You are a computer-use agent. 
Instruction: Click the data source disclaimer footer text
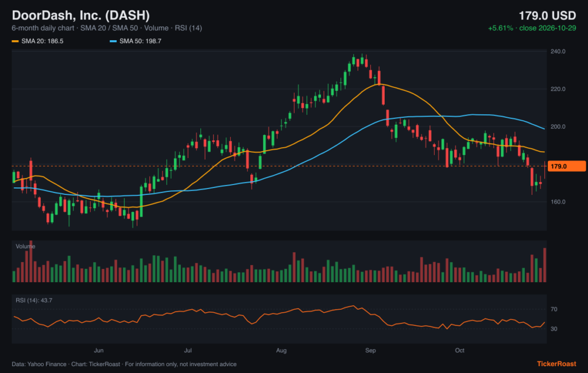[x=124, y=364]
